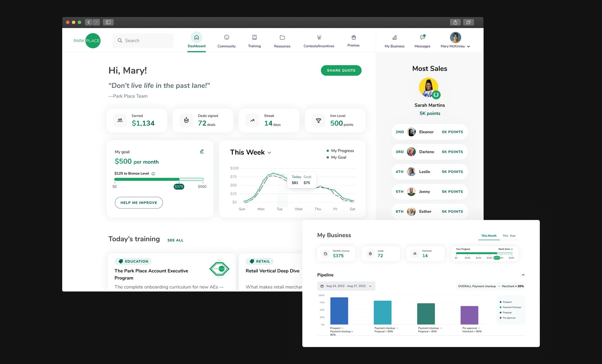Click the search magnifier icon
This screenshot has width=602, height=364.
[x=120, y=40]
